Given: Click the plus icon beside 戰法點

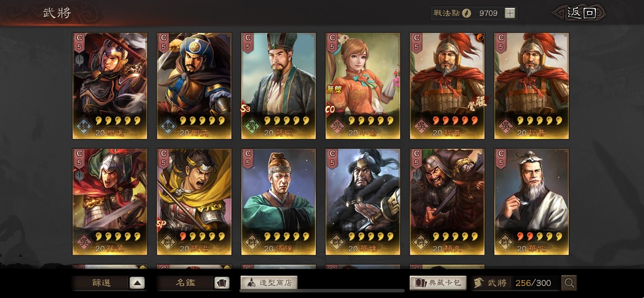Looking at the screenshot, I should click(510, 13).
